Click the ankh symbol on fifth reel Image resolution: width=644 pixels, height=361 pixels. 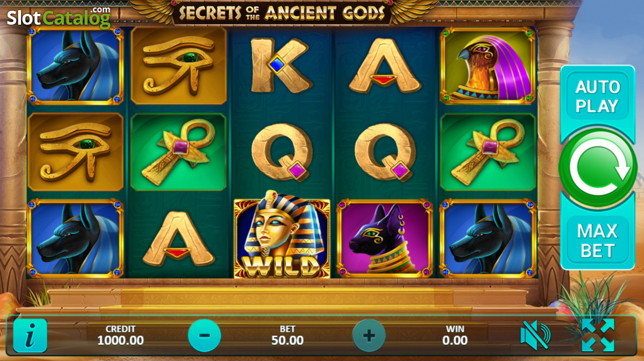pyautogui.click(x=488, y=152)
